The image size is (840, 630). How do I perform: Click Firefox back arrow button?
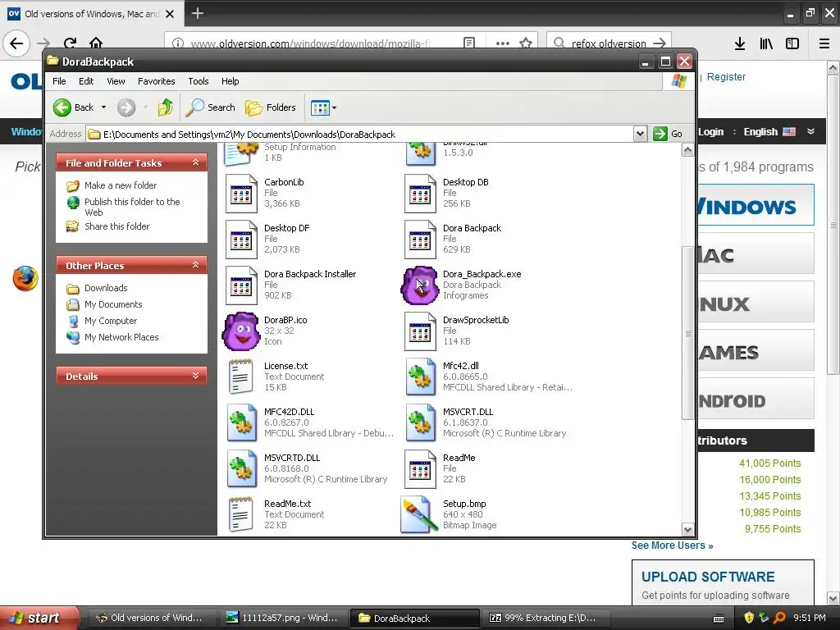point(16,43)
